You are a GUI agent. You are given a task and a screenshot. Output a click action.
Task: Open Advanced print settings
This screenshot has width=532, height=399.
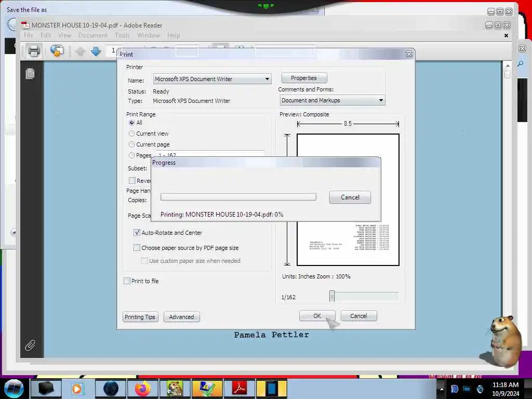[x=181, y=317]
